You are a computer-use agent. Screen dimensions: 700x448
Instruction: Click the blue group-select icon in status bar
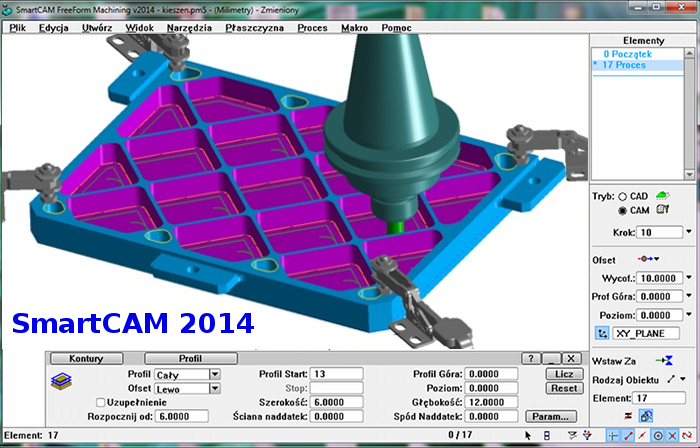[x=547, y=435]
